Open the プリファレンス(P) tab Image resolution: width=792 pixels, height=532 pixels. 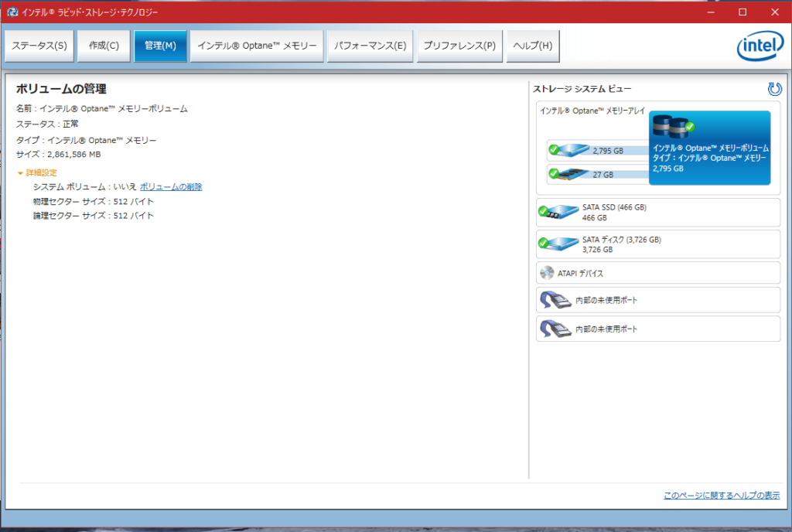pos(459,46)
